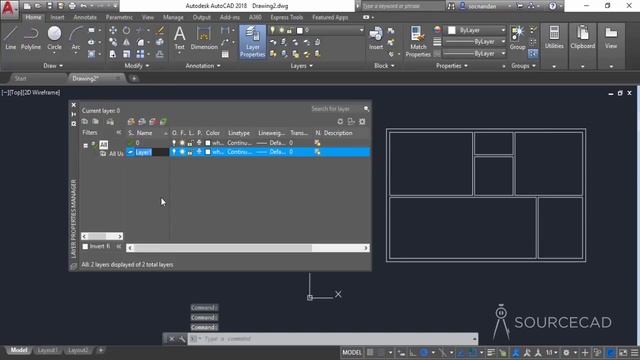The height and width of the screenshot is (360, 640).
Task: Toggle the lock icon for layer 0
Action: click(190, 143)
